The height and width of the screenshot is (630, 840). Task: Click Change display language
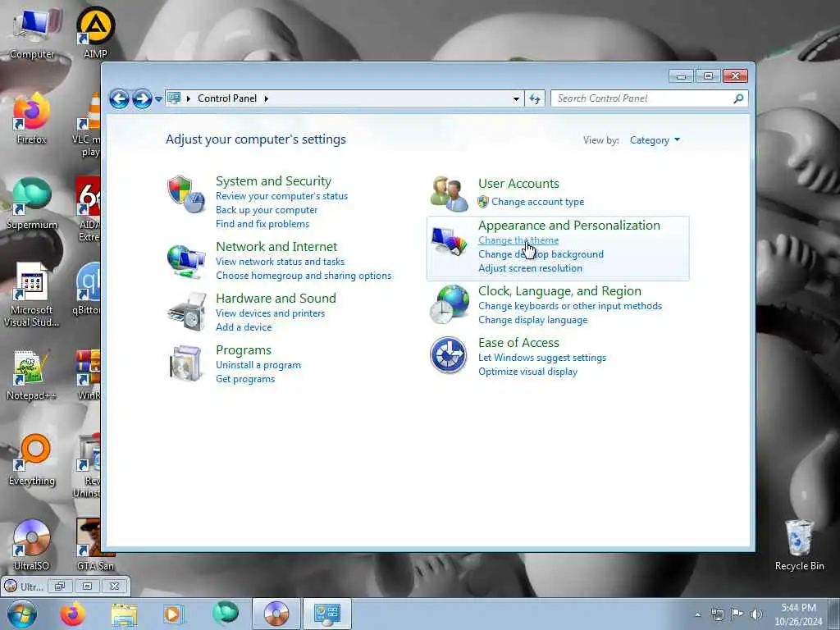[532, 320]
